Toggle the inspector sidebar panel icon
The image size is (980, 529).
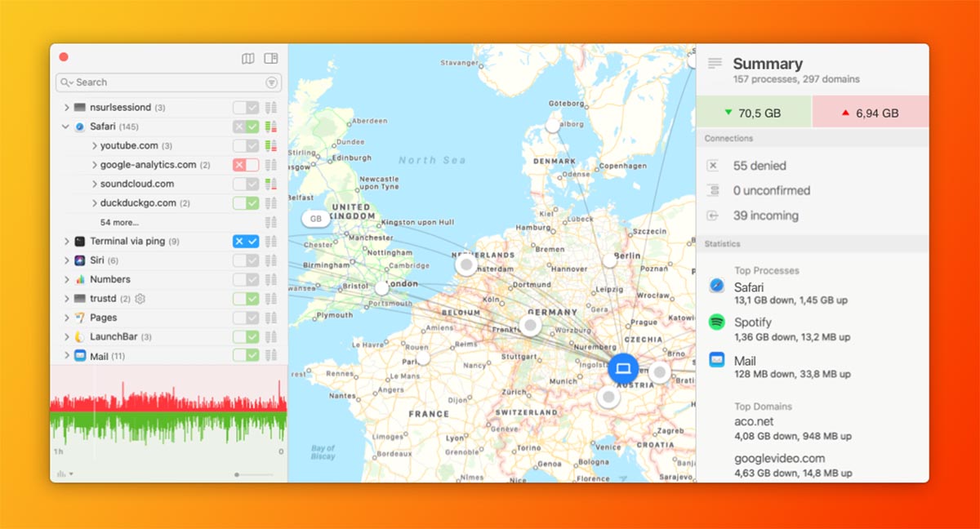pyautogui.click(x=271, y=58)
